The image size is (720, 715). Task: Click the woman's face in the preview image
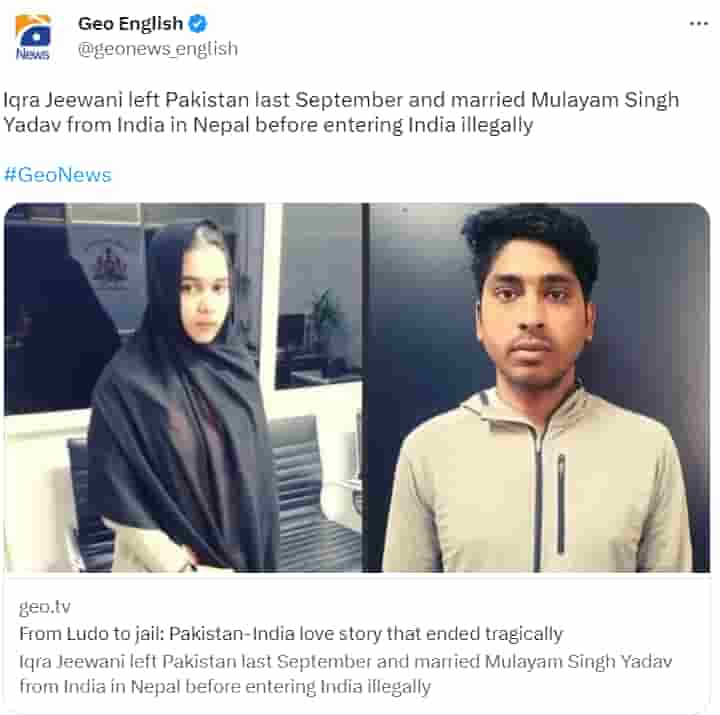[x=204, y=293]
